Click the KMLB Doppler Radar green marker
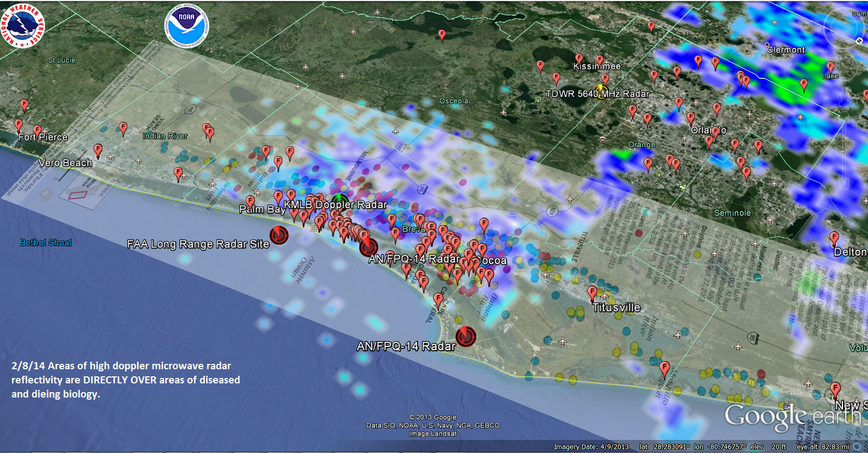The image size is (868, 453). point(340,200)
